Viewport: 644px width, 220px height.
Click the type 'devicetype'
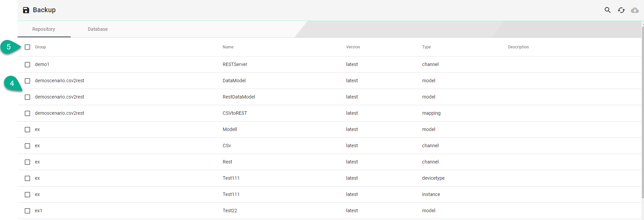click(x=433, y=178)
